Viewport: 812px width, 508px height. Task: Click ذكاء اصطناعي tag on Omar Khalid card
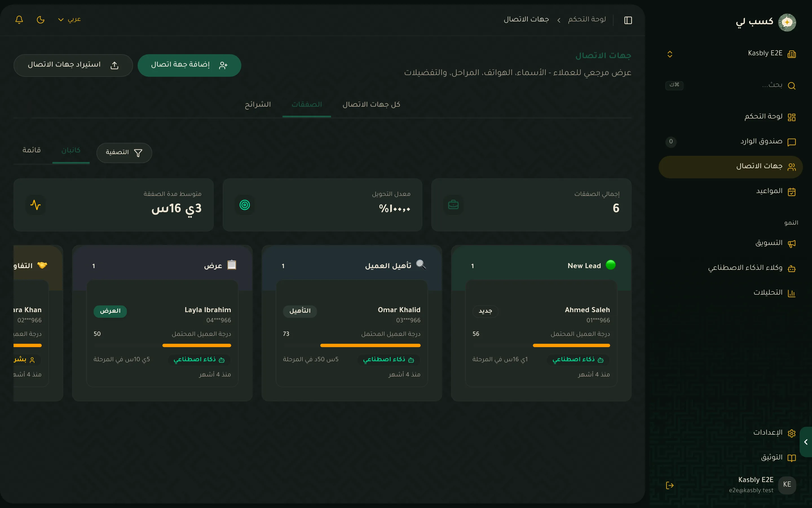(389, 360)
